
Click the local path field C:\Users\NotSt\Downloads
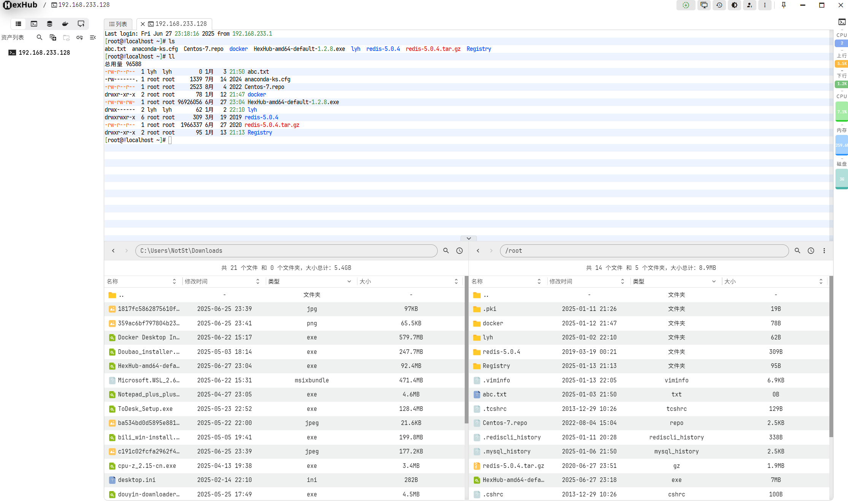286,250
